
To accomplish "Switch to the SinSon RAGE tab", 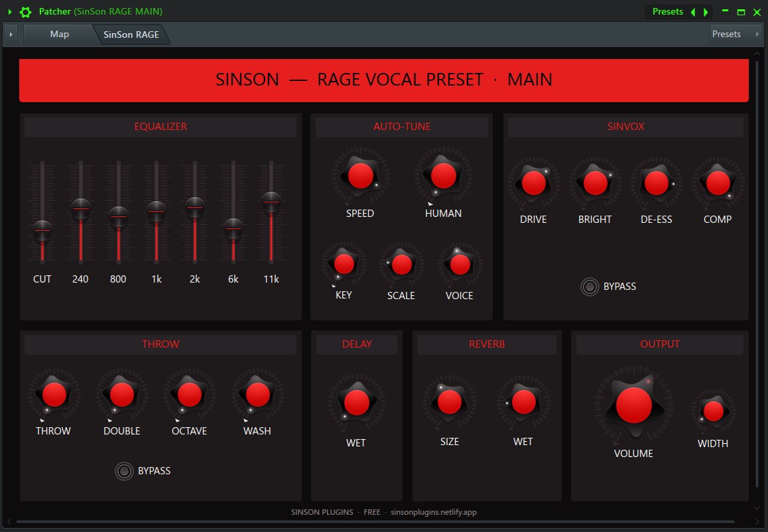I will [x=131, y=34].
